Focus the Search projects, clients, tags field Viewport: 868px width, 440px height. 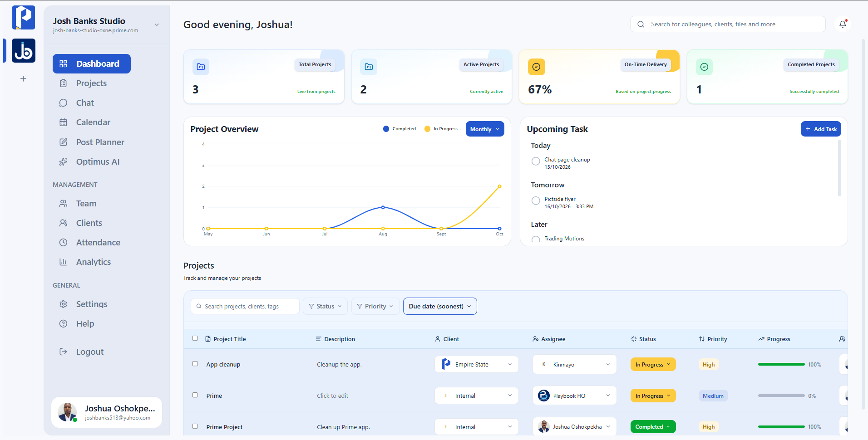245,307
